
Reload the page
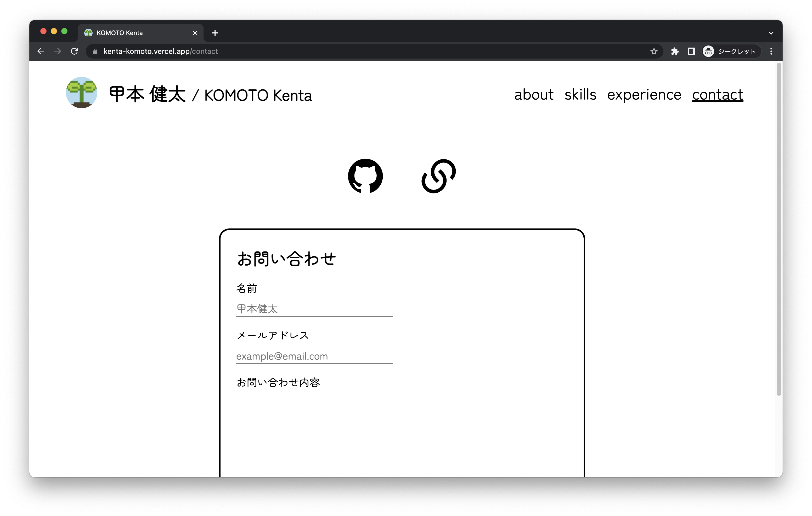75,51
